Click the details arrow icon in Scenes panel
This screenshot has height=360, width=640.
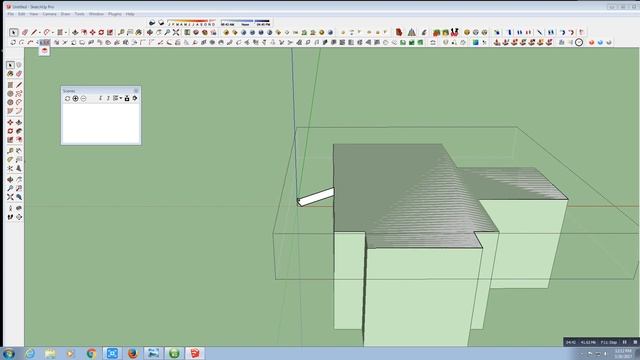click(x=135, y=98)
